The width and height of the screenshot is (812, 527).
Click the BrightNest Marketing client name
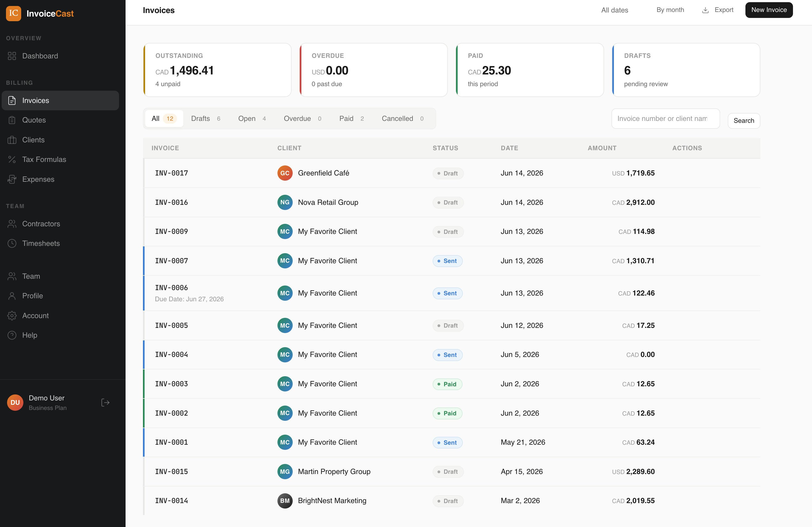pos(332,501)
